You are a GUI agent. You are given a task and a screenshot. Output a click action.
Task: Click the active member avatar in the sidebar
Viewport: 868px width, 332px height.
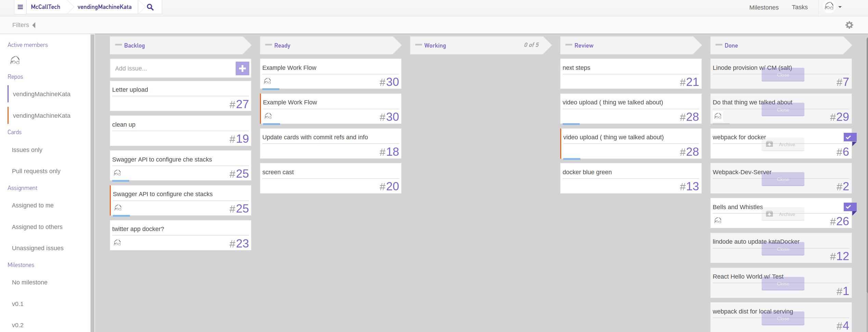[15, 60]
